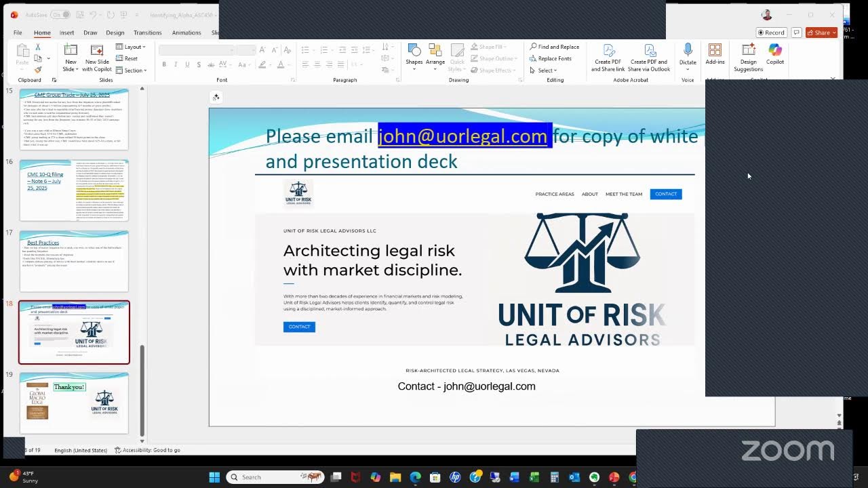Image resolution: width=868 pixels, height=488 pixels.
Task: Toggle Text Shadow formatting
Action: (x=199, y=64)
